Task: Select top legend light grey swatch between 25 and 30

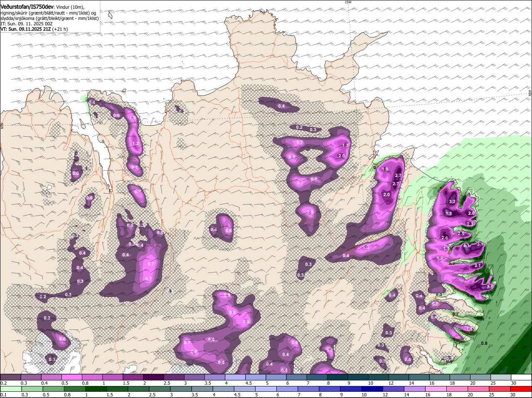Action: pos(501,377)
